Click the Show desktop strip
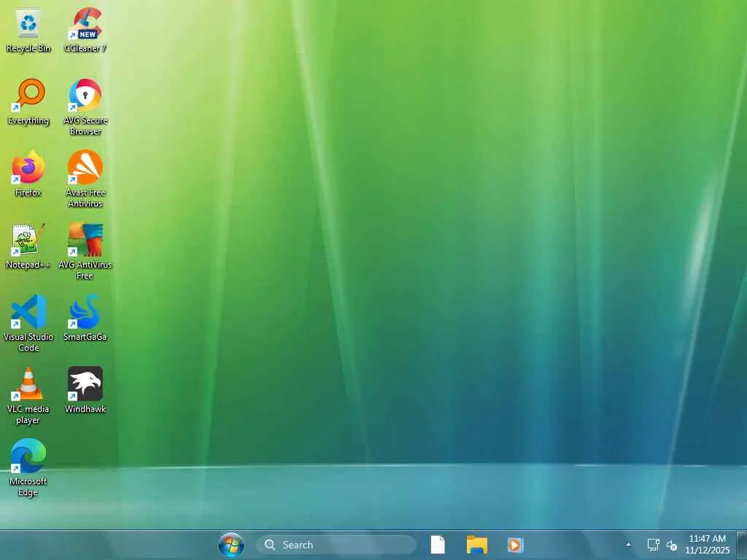This screenshot has width=747, height=560. [742, 545]
